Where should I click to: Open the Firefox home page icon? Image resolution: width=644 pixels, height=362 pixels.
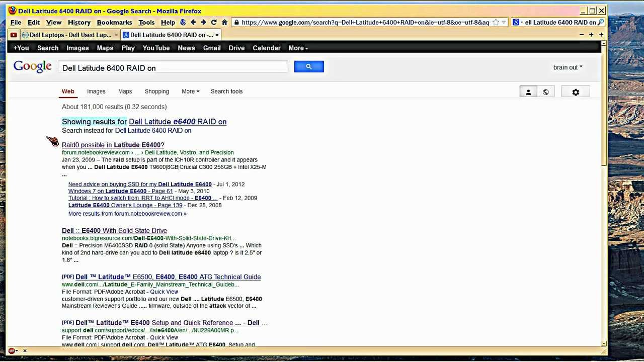[x=224, y=22]
